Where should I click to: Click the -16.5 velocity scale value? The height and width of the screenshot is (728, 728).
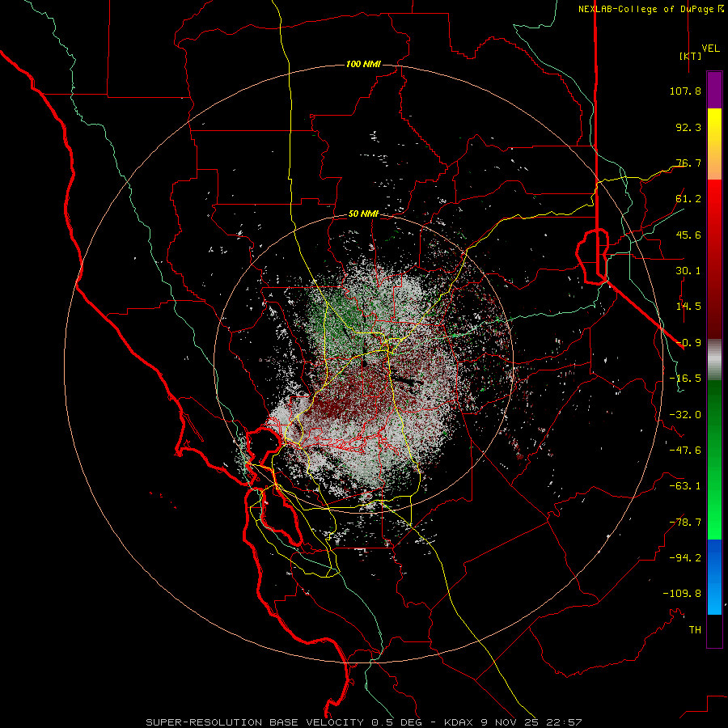685,379
